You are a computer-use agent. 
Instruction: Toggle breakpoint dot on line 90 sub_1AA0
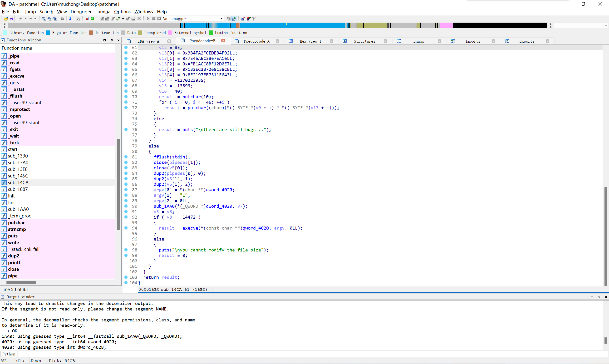coord(126,206)
